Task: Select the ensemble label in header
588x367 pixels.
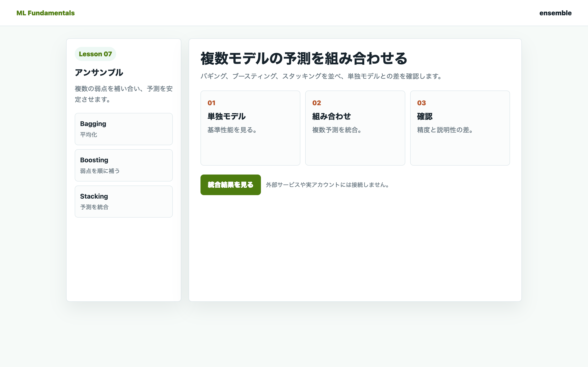Action: coord(556,13)
